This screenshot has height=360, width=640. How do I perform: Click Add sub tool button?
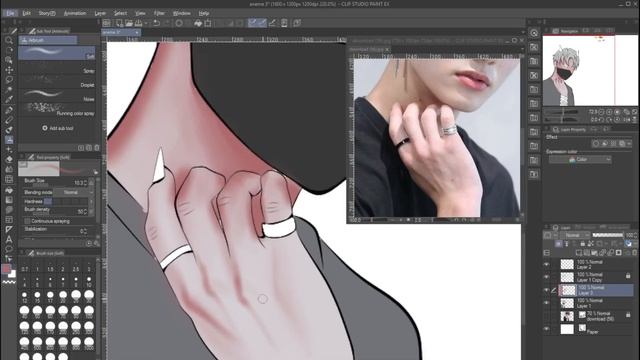tap(58, 128)
